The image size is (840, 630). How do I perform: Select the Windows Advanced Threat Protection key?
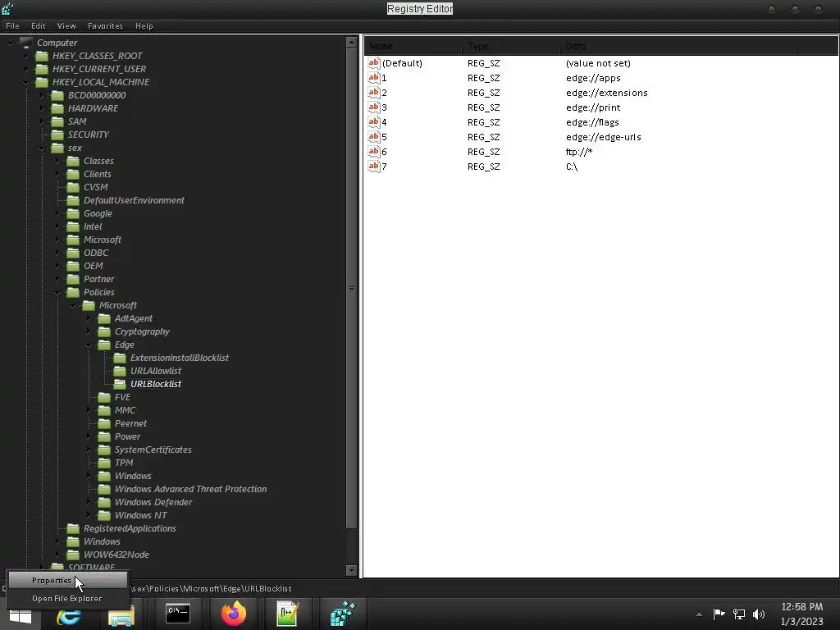[190, 489]
